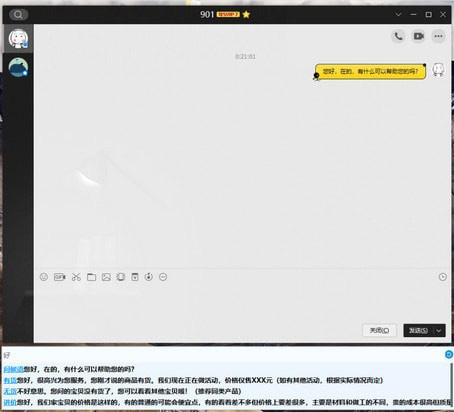Toggle the yellow star favorite next to 901
The width and height of the screenshot is (454, 412).
coord(246,14)
